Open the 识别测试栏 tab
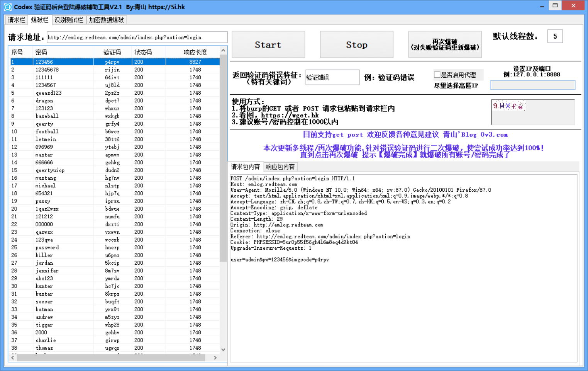This screenshot has width=588, height=371. (69, 20)
